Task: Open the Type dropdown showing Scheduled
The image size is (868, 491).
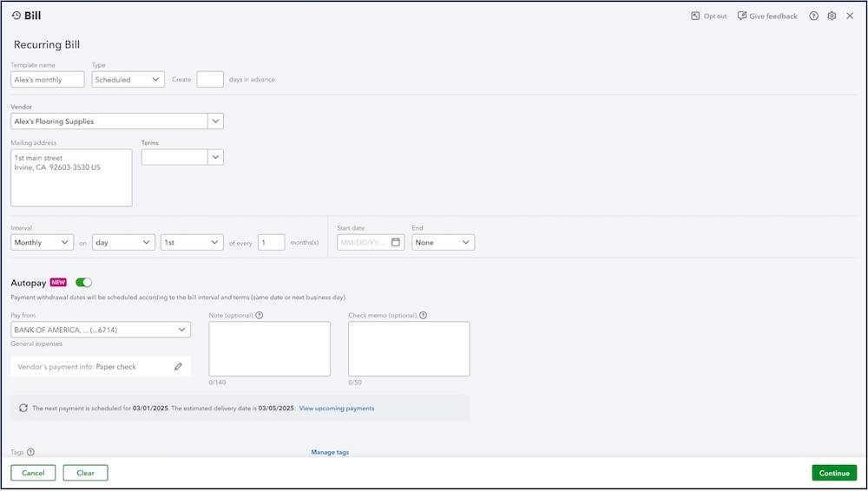Action: [x=128, y=79]
